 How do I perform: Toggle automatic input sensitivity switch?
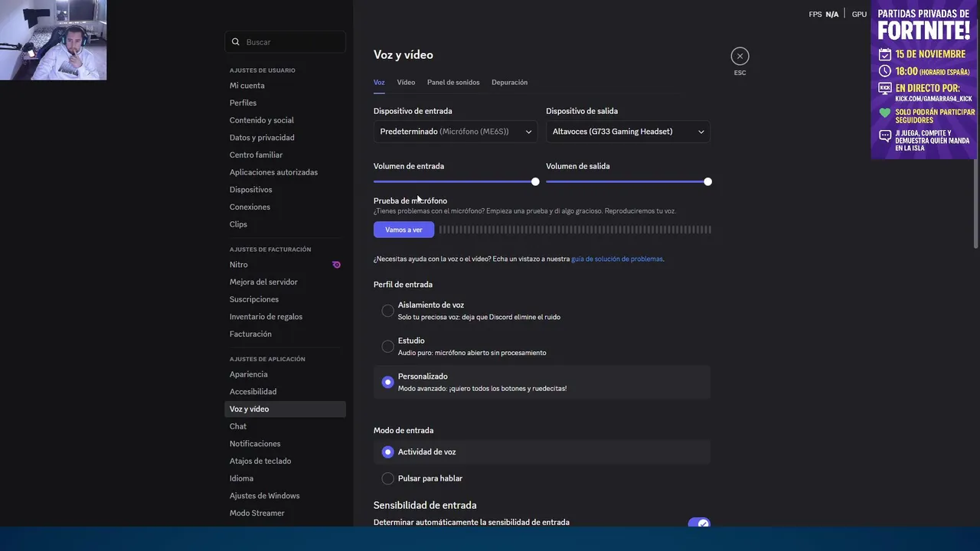(x=698, y=523)
